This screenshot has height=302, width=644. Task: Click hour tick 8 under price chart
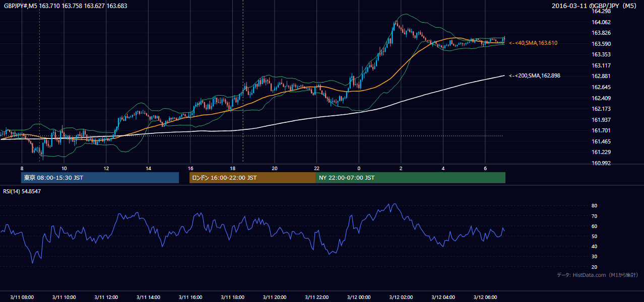[22, 168]
